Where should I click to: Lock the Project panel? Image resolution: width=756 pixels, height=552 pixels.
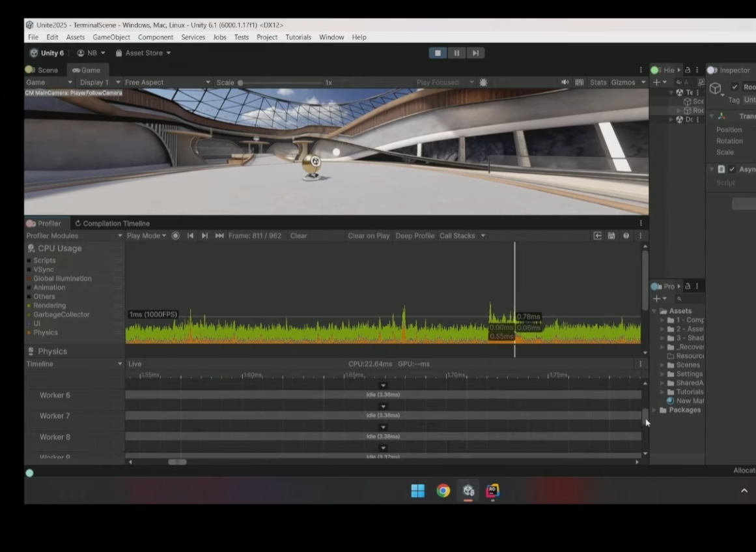(x=688, y=286)
